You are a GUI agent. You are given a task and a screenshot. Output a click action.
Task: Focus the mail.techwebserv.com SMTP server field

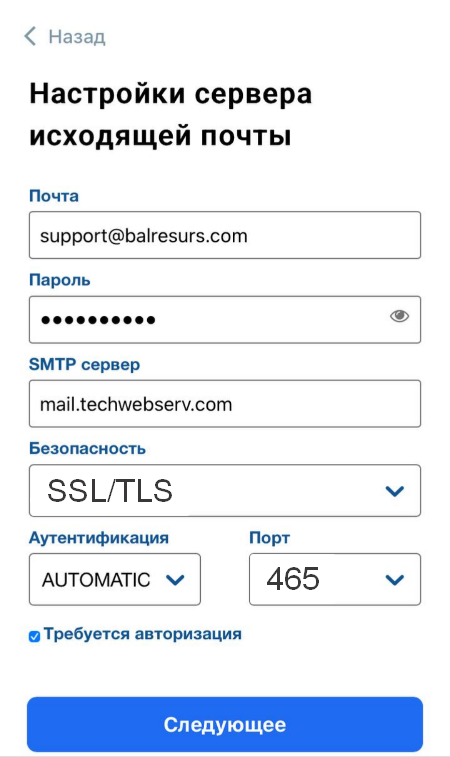point(225,404)
